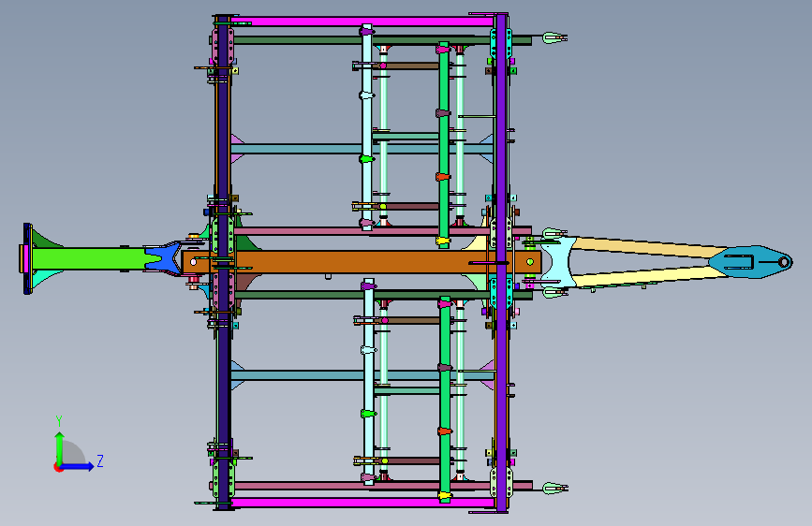812x526 pixels.
Task: Select the pink horizontal bar near the bottom edge
Action: [x=383, y=486]
